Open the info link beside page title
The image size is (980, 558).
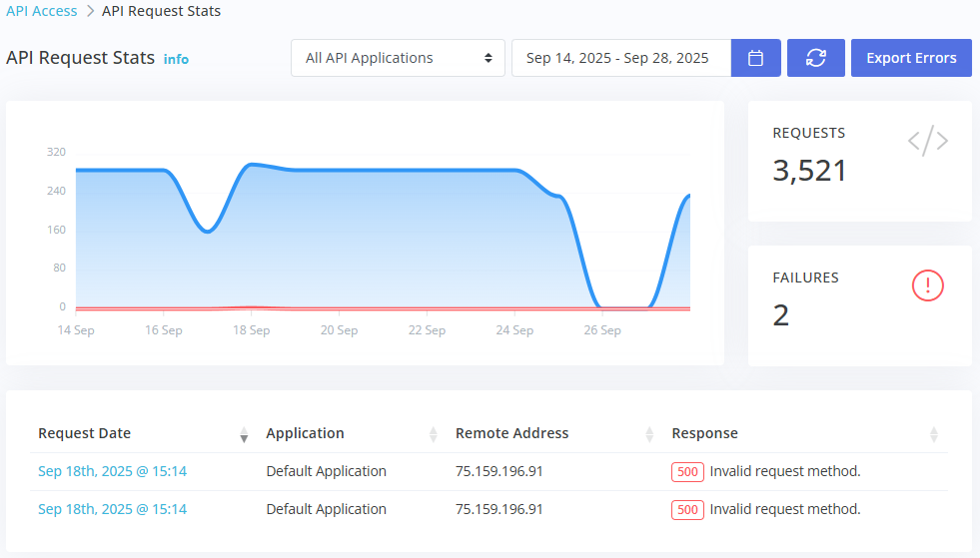(176, 59)
